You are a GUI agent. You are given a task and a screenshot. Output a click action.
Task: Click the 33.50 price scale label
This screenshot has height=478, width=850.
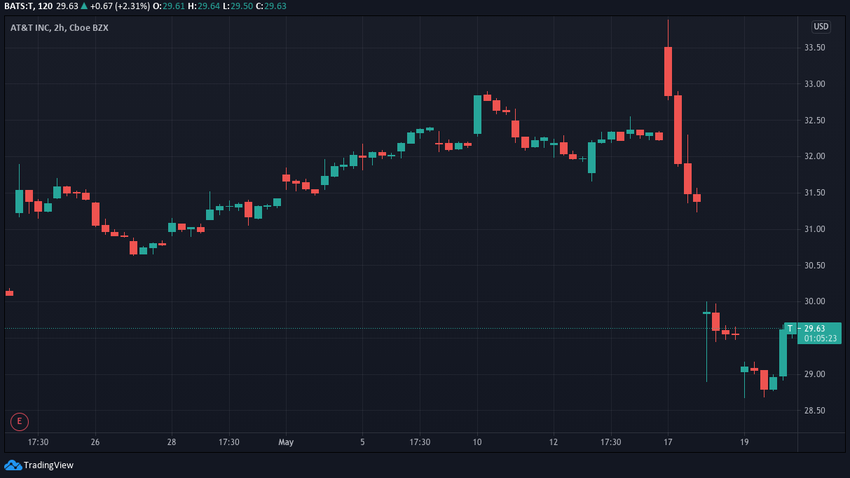814,48
